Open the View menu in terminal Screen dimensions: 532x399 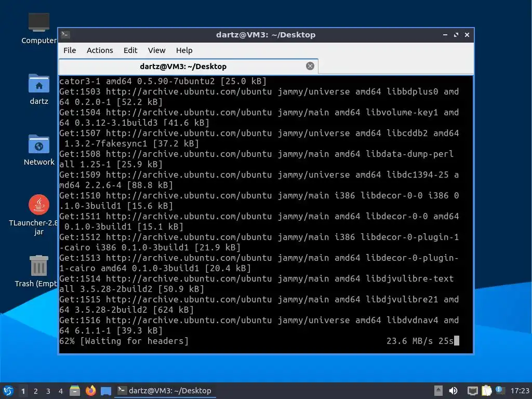click(156, 50)
